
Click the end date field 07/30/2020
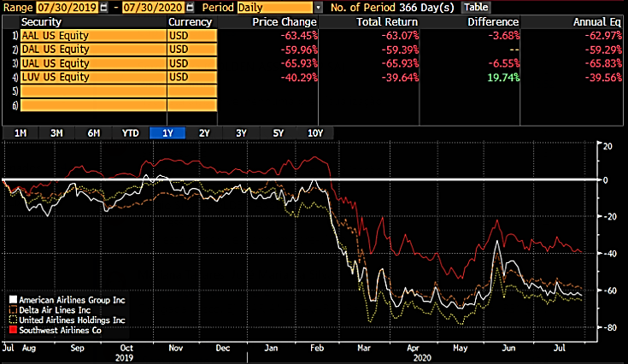pos(153,8)
